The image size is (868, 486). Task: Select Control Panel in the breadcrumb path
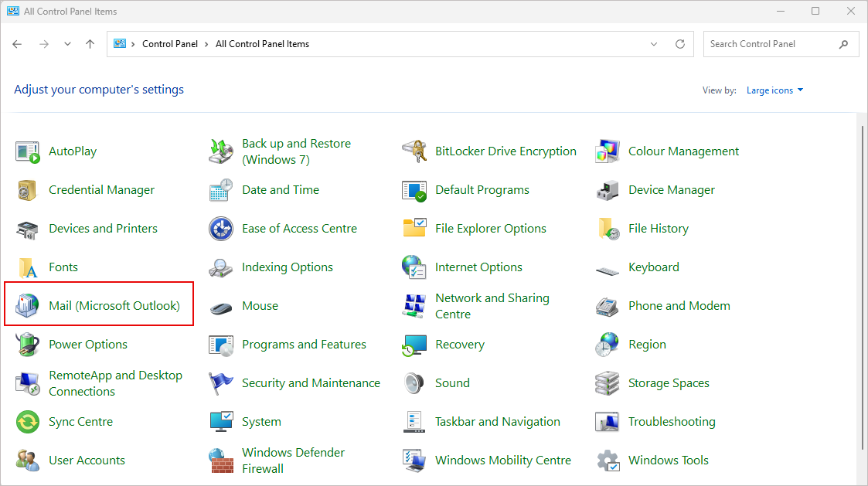pos(170,44)
